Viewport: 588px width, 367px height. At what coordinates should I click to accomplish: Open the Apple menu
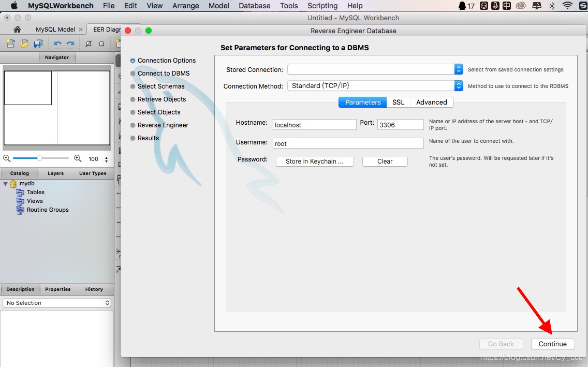coord(14,6)
